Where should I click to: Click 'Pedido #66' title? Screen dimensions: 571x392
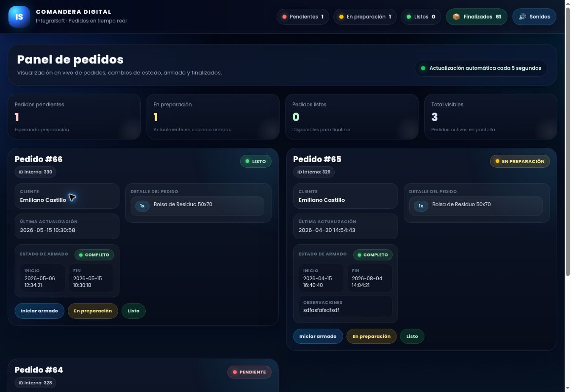[x=39, y=159]
